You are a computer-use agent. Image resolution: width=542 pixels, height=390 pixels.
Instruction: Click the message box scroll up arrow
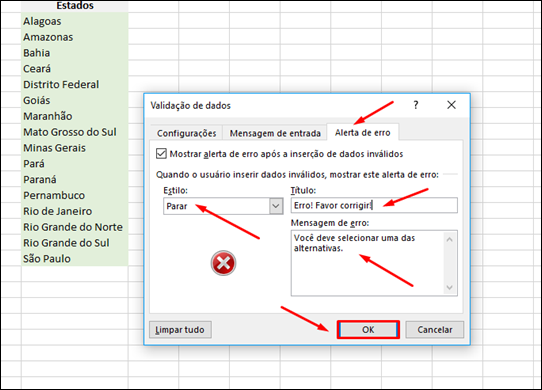coord(449,239)
